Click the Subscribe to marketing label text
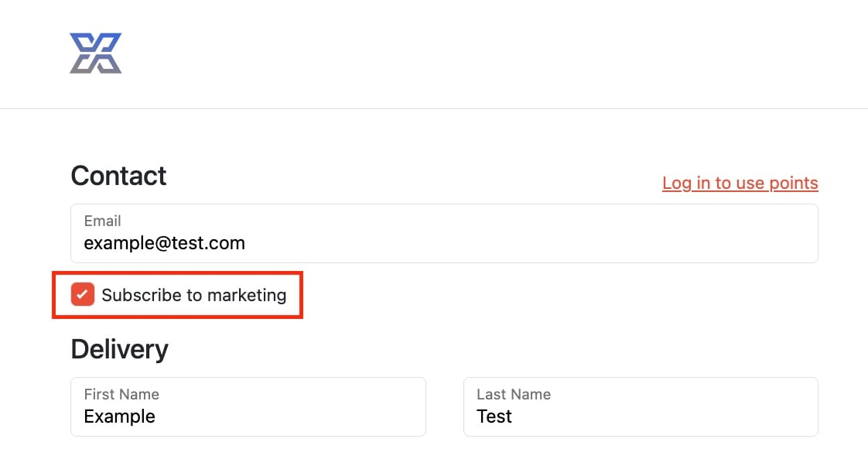 [x=193, y=295]
